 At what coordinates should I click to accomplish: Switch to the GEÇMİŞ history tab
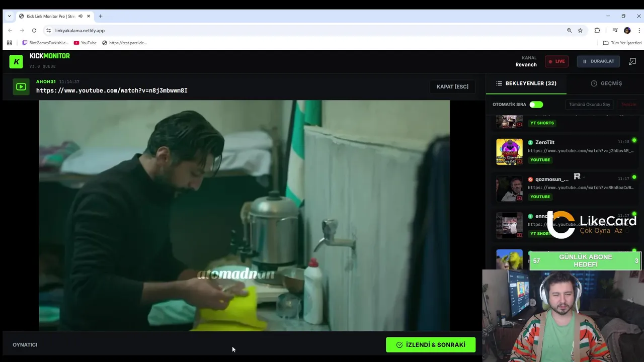click(x=606, y=83)
